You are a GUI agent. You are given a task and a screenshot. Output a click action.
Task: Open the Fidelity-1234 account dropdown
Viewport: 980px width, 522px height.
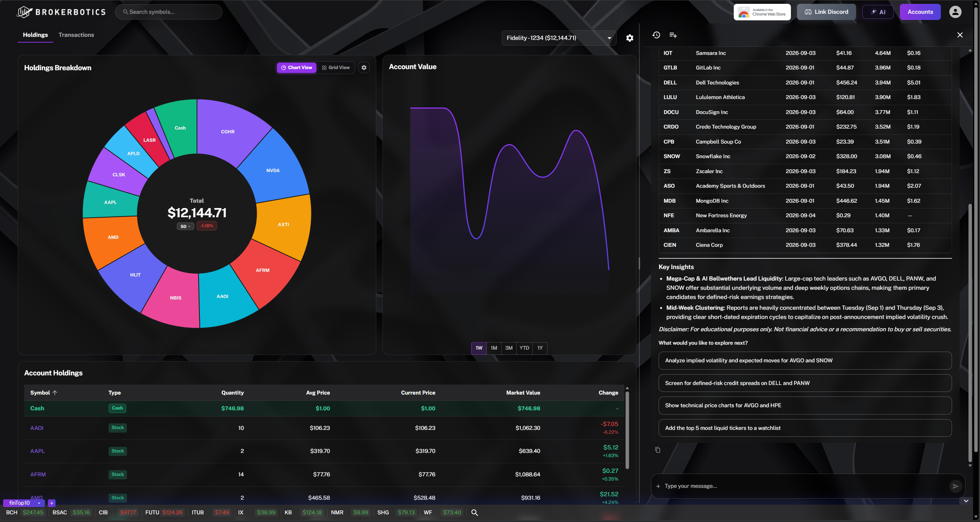[x=559, y=38]
